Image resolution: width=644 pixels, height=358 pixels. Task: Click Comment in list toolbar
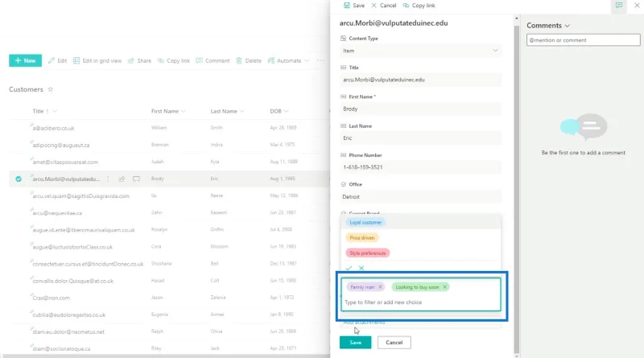pyautogui.click(x=213, y=60)
